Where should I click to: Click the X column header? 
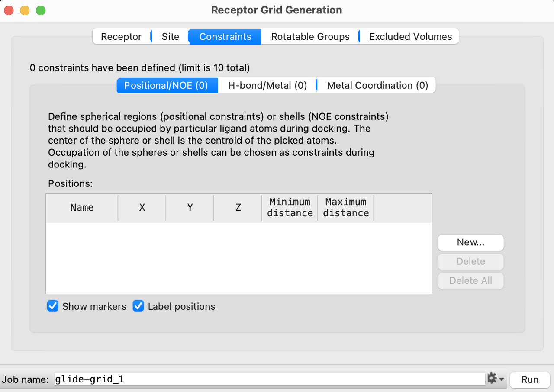click(142, 208)
